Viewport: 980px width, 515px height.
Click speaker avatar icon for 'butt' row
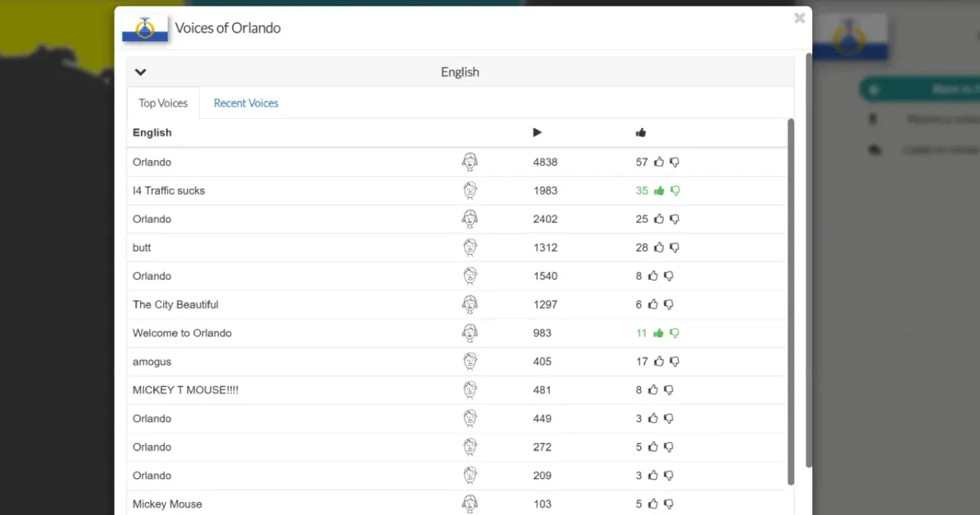470,248
